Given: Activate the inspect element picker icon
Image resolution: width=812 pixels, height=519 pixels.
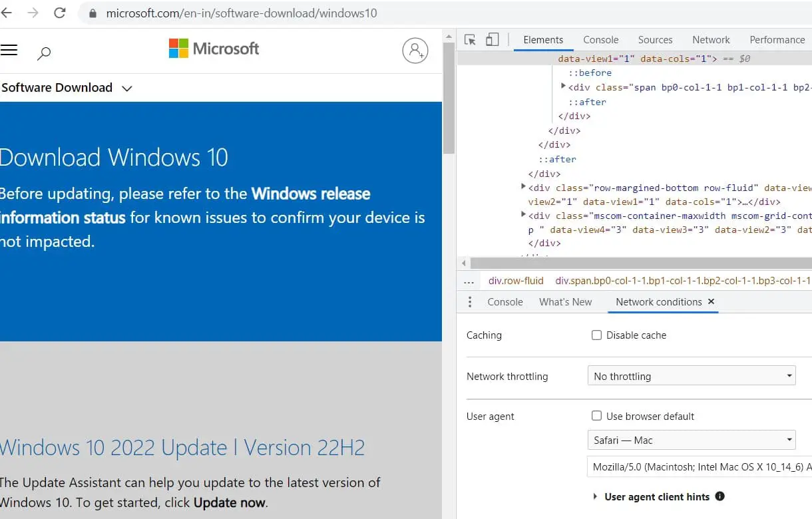Looking at the screenshot, I should (x=470, y=40).
